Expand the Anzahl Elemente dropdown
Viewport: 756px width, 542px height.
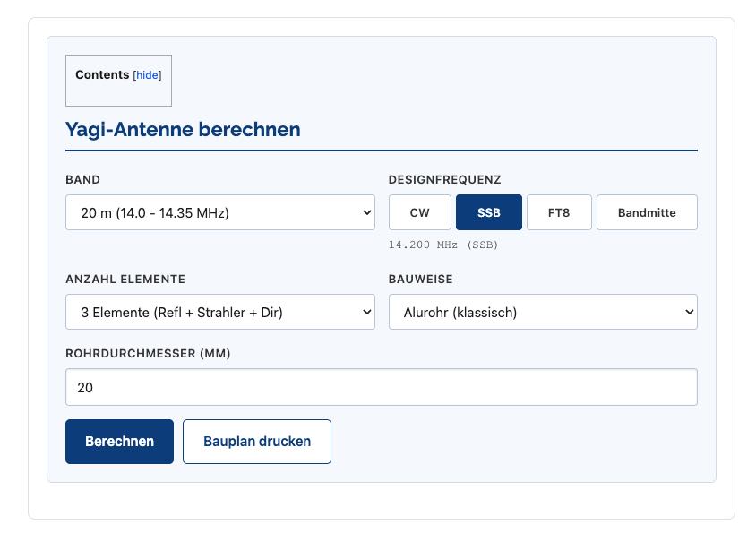click(219, 312)
